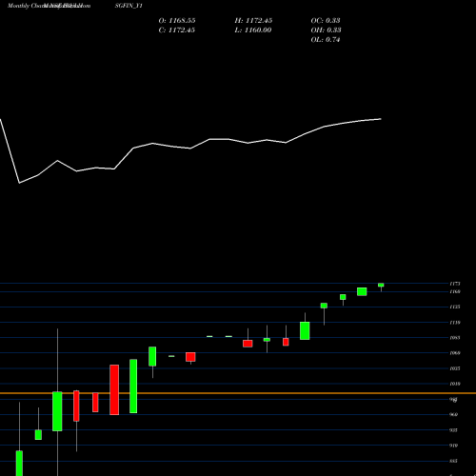
Task: Click the OH: 0.33 reading
Action: (x=326, y=30)
